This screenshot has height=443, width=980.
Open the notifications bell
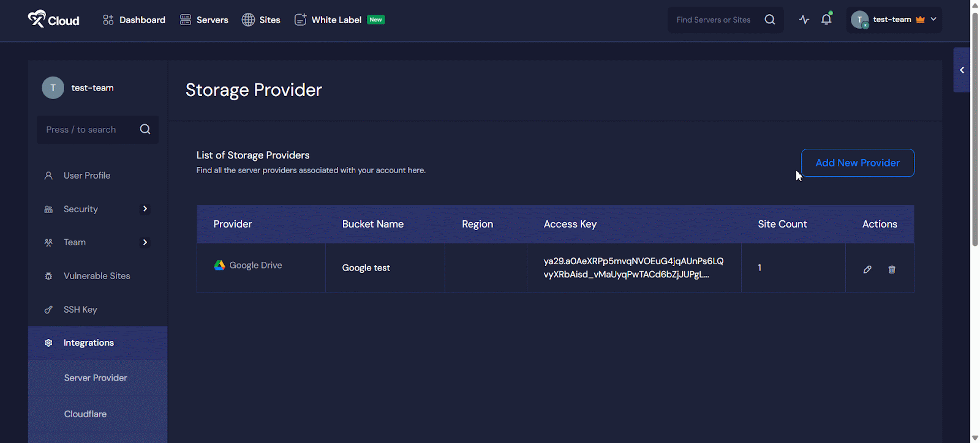[x=826, y=20]
